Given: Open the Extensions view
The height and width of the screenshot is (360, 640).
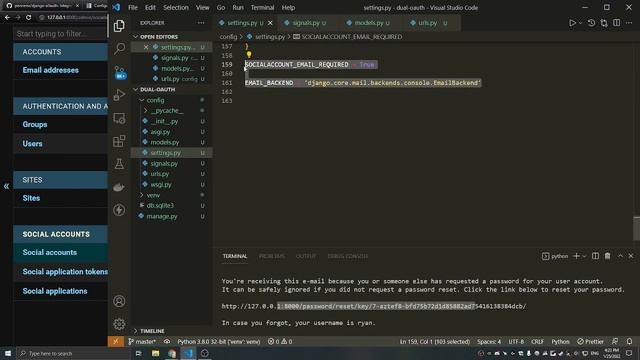Looking at the screenshot, I should tap(119, 141).
